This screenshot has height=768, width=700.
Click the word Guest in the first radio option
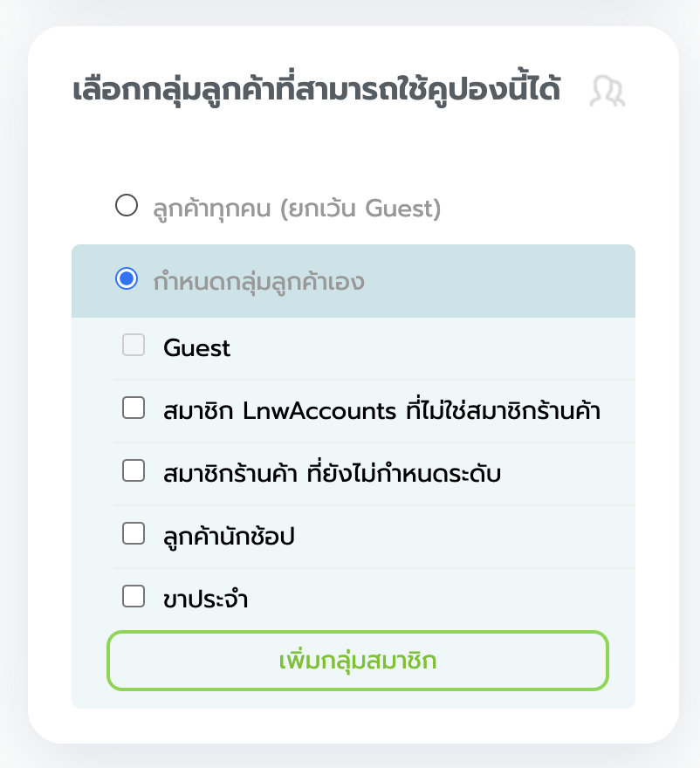(400, 208)
